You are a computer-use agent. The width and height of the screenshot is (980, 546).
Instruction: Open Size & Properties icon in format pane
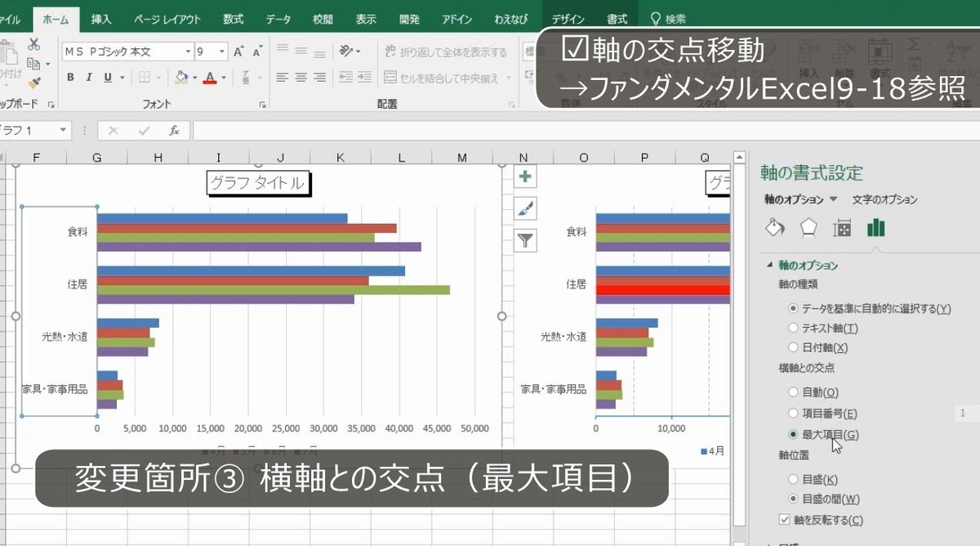[842, 228]
